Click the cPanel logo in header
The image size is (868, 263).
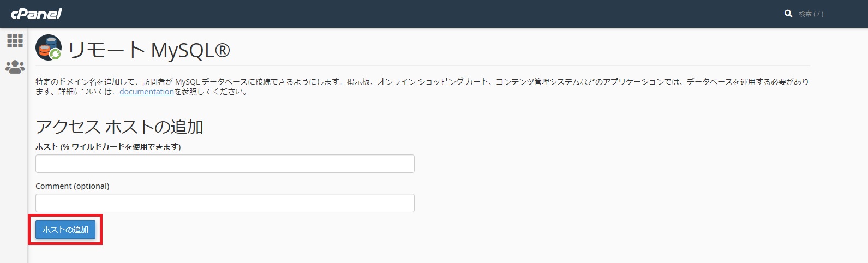coord(37,13)
